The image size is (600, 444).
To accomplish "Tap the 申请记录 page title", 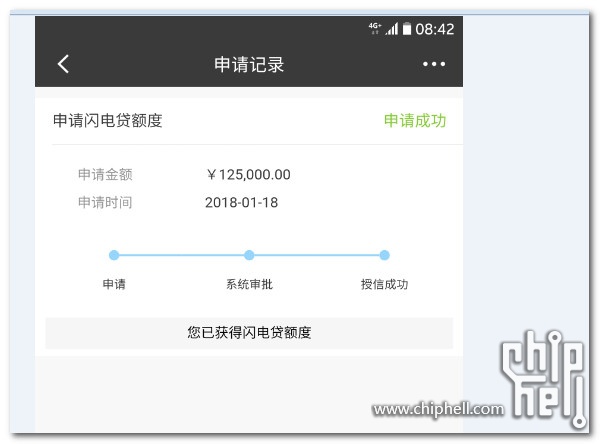I will 249,64.
